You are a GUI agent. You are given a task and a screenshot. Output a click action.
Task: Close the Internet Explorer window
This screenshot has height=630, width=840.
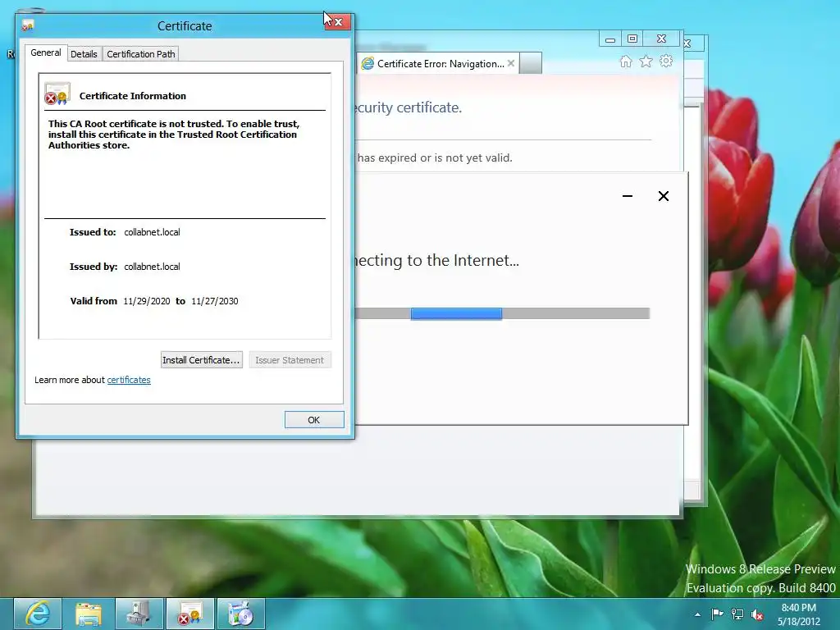[662, 39]
